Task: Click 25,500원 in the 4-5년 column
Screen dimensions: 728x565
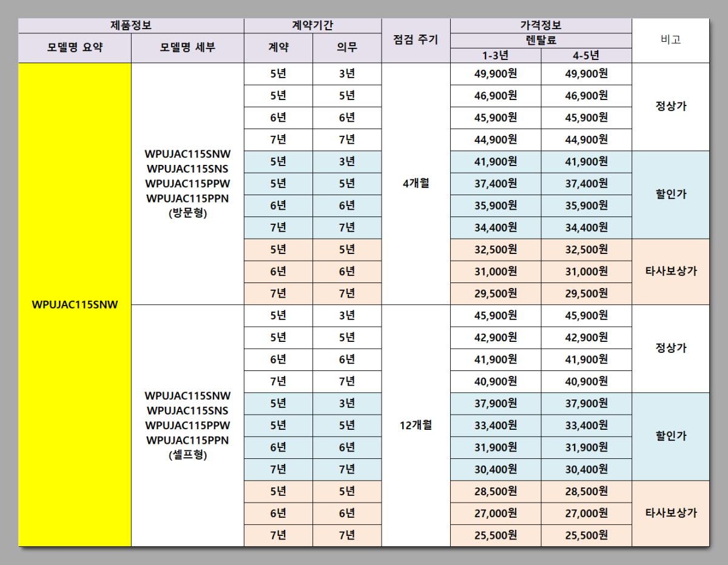Action: click(x=586, y=535)
